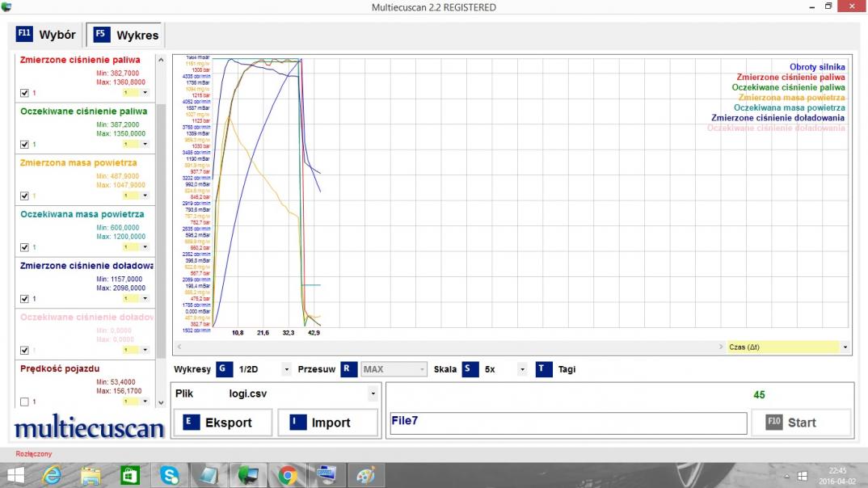
Task: Uncheck Oczekiwane ciśnienie doładowania checkbox
Action: point(24,350)
